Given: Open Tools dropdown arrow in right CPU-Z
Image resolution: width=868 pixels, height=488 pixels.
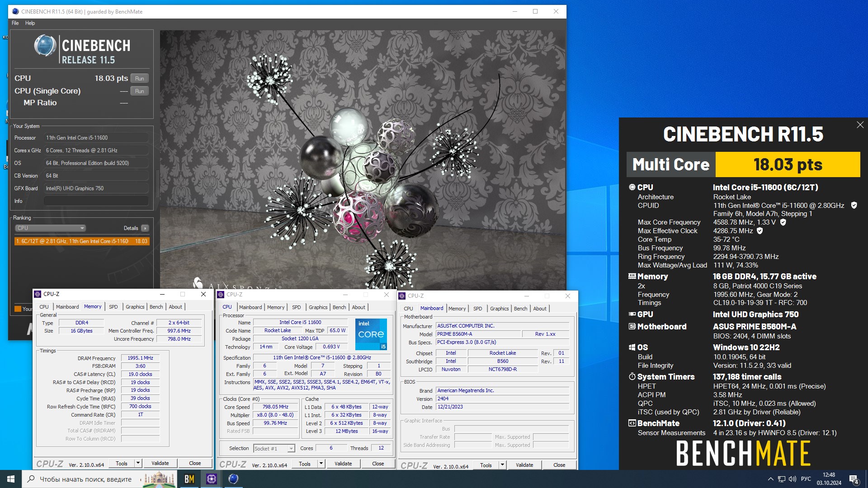Looking at the screenshot, I should (x=502, y=465).
